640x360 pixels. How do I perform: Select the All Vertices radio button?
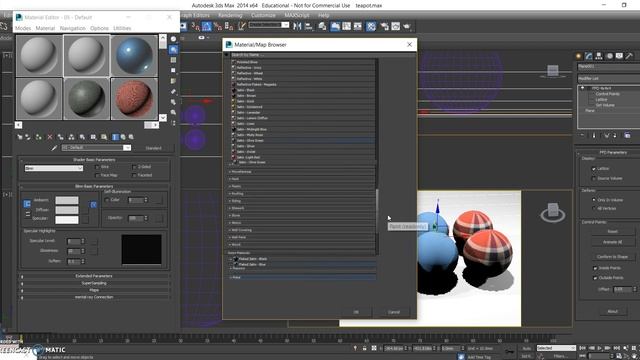pos(594,208)
